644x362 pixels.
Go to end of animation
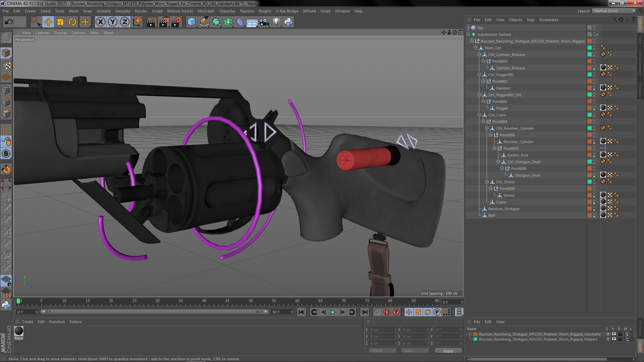point(364,312)
